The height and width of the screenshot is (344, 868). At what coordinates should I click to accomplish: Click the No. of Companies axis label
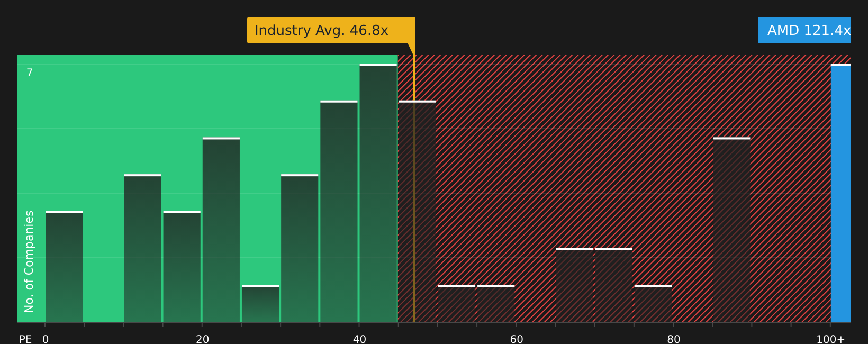29,261
